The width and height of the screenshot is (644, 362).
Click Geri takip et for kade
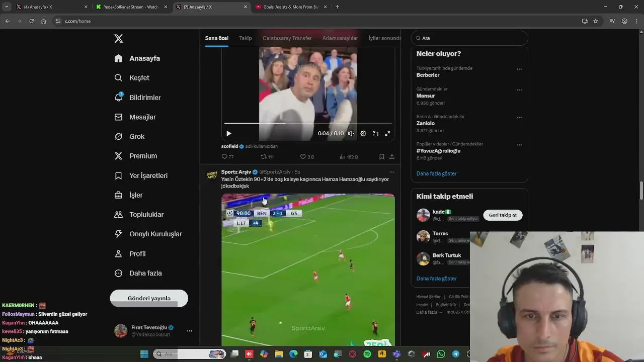pos(503,215)
